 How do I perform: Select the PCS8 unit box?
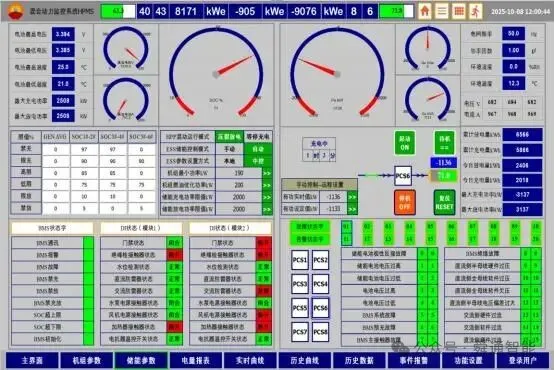click(320, 332)
